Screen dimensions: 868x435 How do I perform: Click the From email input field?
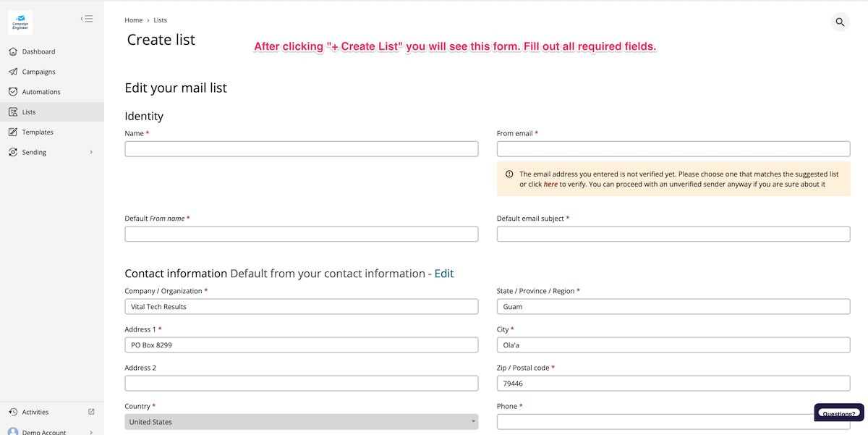[673, 149]
